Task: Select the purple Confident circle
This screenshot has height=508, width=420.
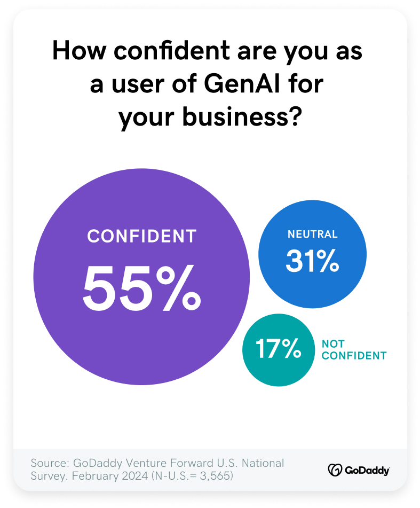Action: tap(141, 277)
